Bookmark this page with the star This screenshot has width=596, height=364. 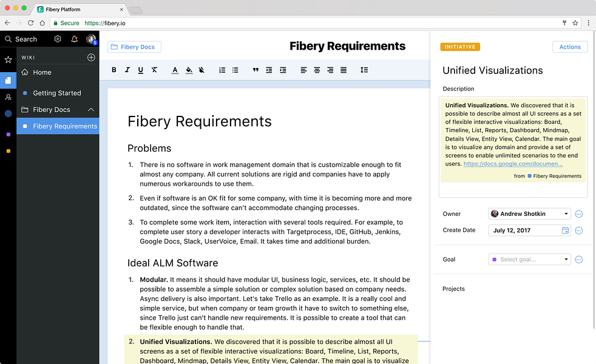(x=575, y=23)
